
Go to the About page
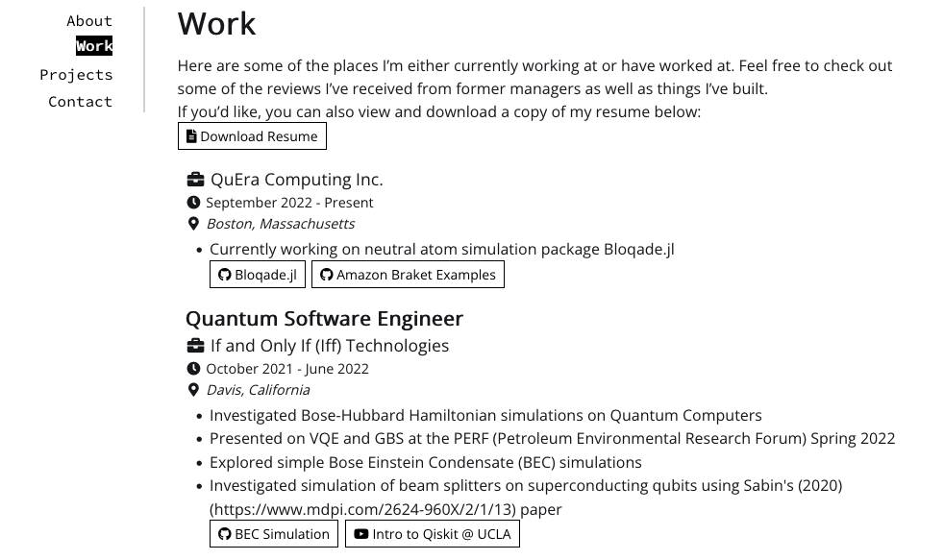[x=89, y=21]
